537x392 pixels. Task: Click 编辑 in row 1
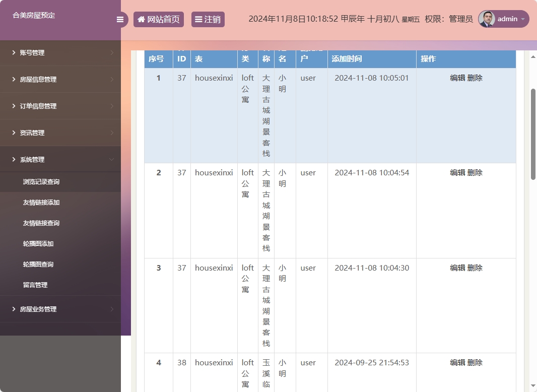point(457,78)
